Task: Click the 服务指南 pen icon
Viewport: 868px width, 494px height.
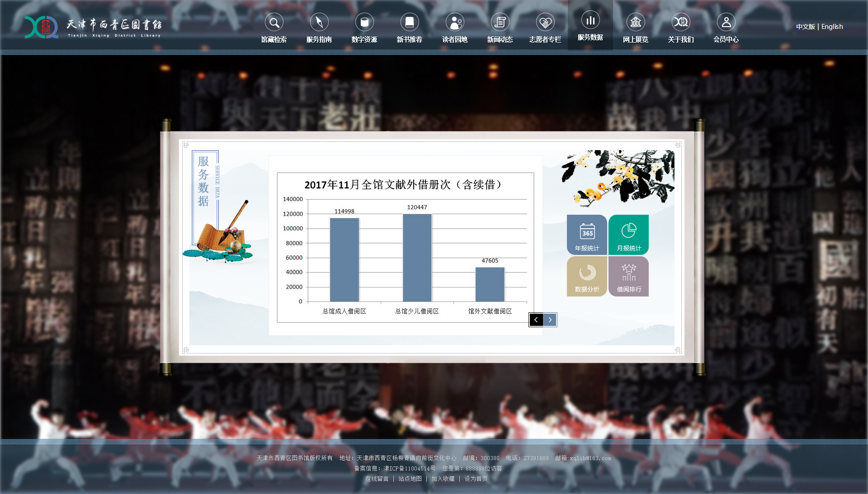Action: pyautogui.click(x=319, y=22)
